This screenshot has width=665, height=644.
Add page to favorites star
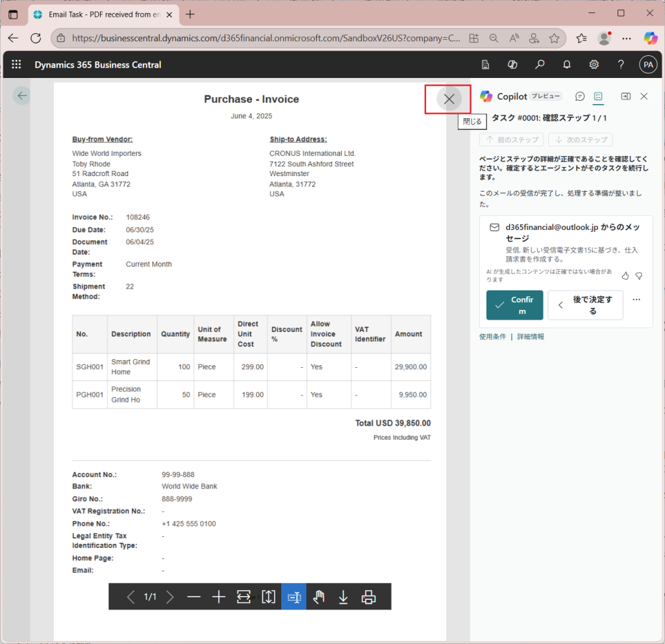554,38
